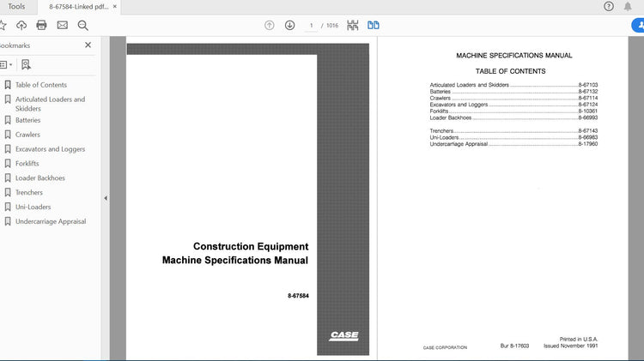The width and height of the screenshot is (644, 361).
Task: Follow Crawlers 8-67114 contents link
Action: tap(513, 98)
